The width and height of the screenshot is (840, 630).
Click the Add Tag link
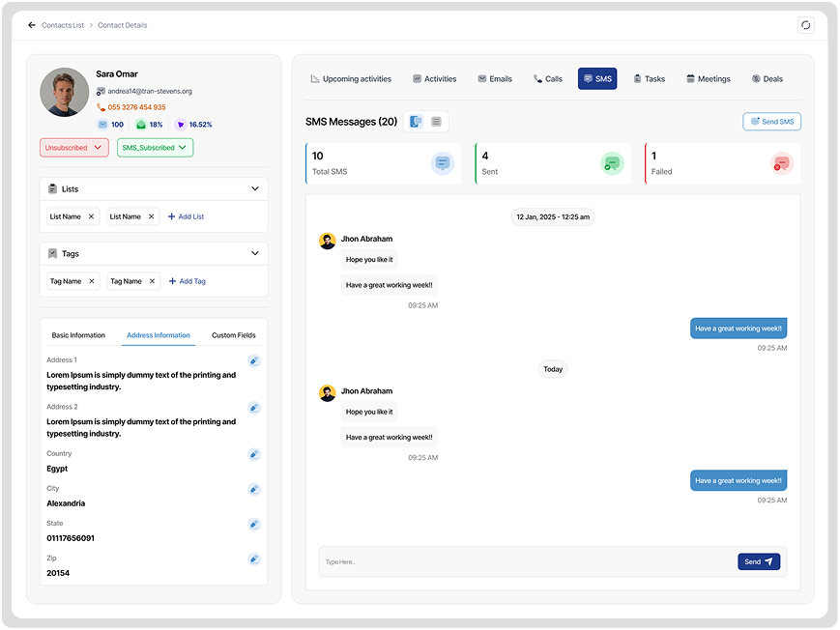click(187, 281)
